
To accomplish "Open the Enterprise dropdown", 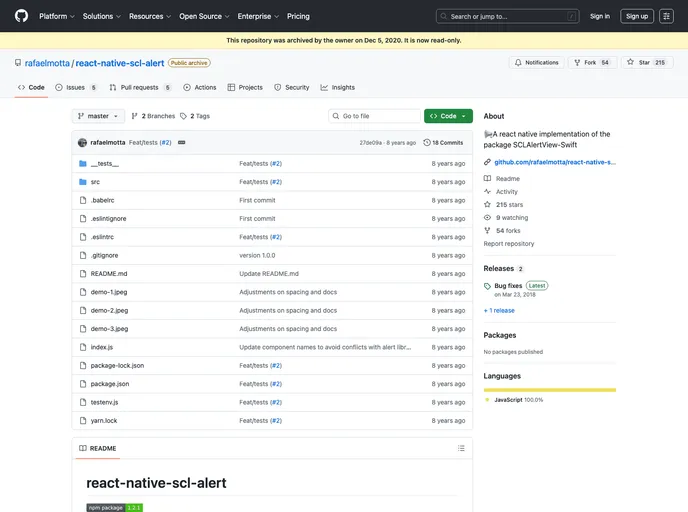I will pyautogui.click(x=258, y=16).
